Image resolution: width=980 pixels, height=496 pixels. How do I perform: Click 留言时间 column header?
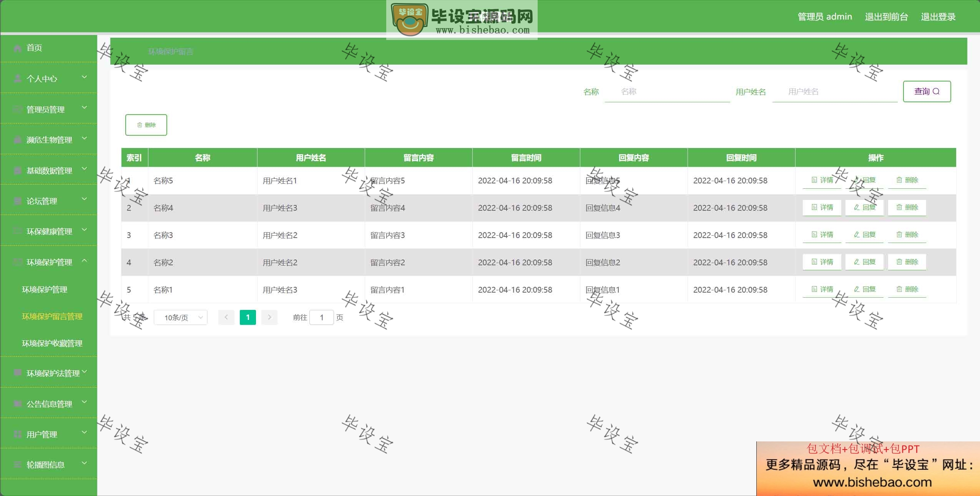(x=526, y=158)
